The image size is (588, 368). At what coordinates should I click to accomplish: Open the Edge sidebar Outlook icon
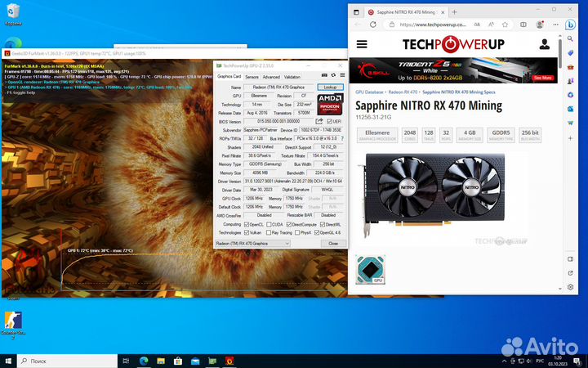point(570,109)
